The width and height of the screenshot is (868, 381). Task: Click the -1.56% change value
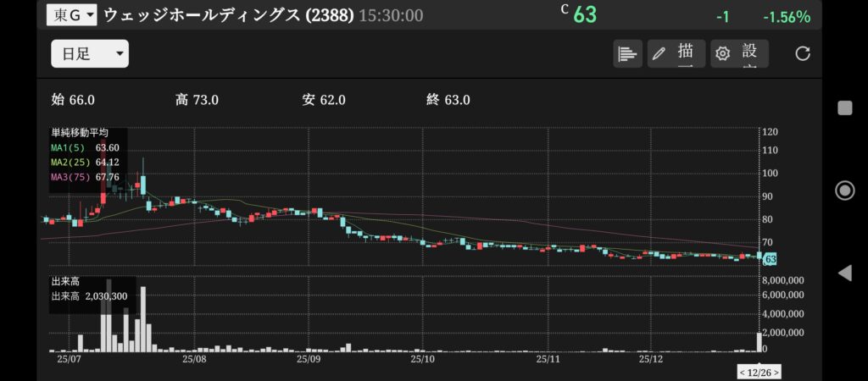point(786,17)
